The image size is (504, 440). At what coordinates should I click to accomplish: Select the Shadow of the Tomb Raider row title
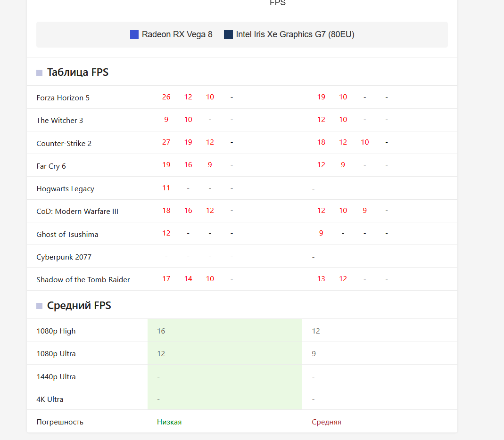(83, 280)
